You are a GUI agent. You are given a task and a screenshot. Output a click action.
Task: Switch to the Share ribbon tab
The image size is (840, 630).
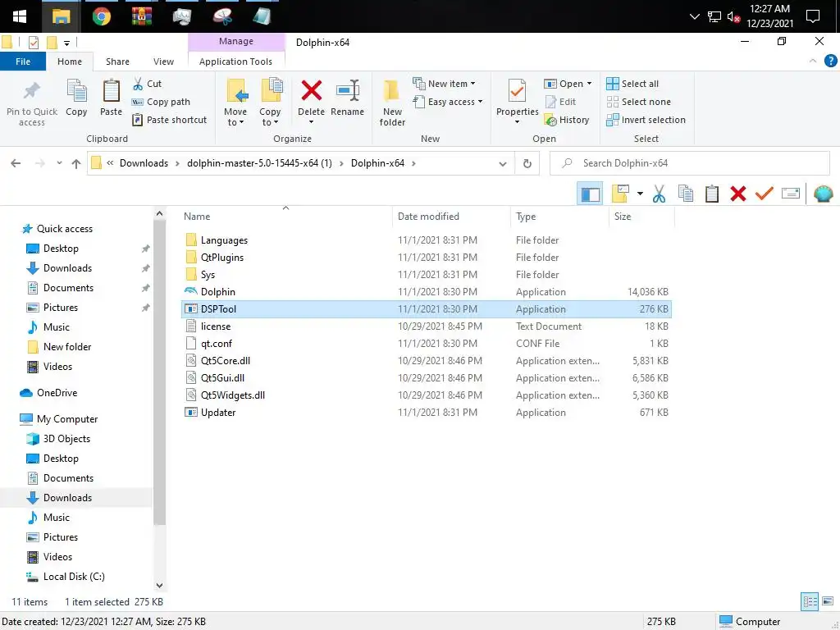[117, 62]
